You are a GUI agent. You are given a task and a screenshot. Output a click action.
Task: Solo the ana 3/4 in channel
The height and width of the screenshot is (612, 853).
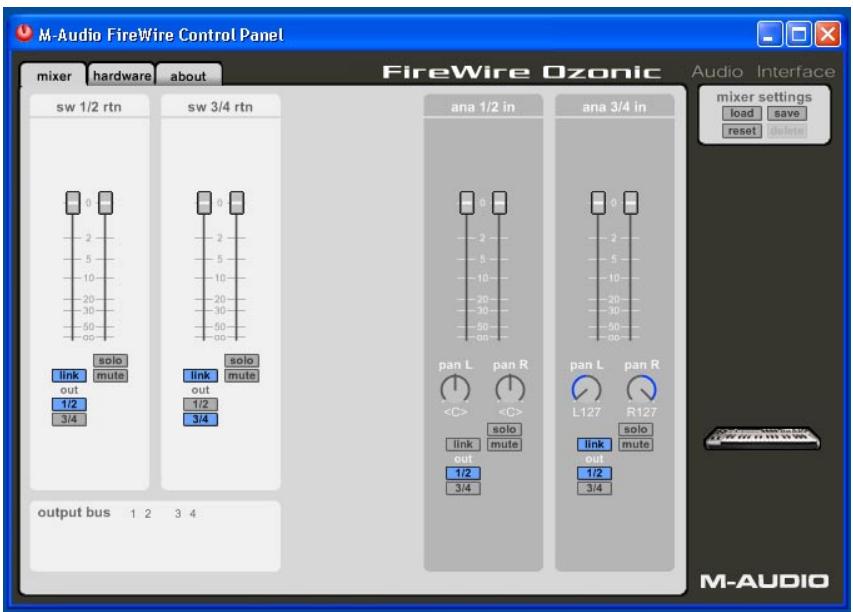click(x=635, y=429)
